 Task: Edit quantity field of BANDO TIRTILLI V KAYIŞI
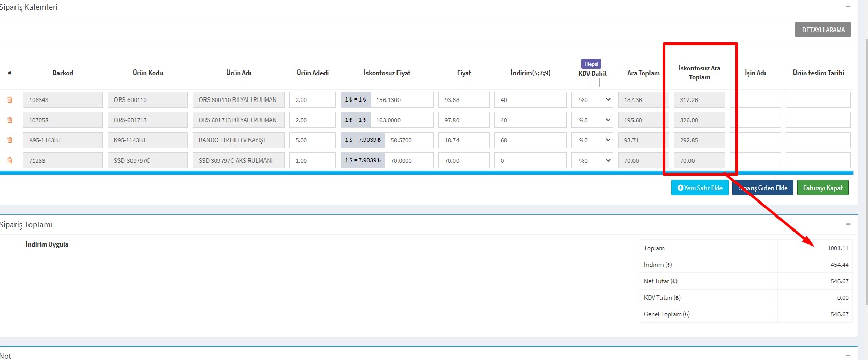[312, 140]
